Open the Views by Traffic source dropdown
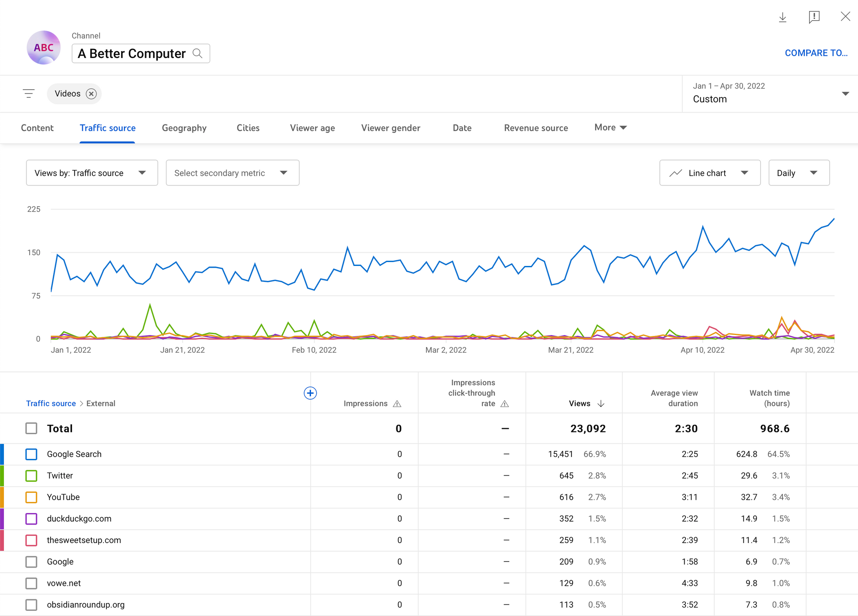The width and height of the screenshot is (858, 616). [x=92, y=173]
